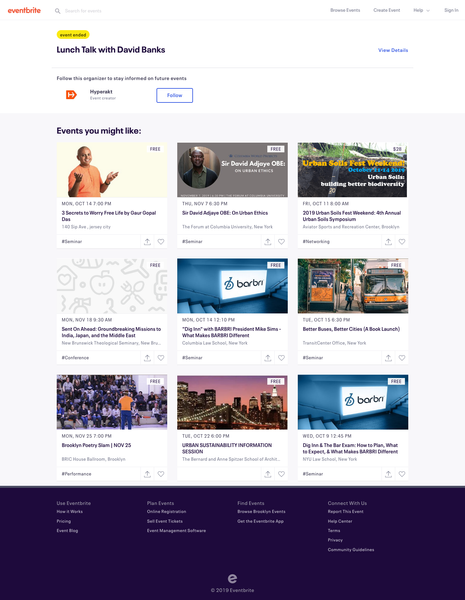Share the Sent On Ahead conference
Screen dimensions: 465x600
pos(147,358)
